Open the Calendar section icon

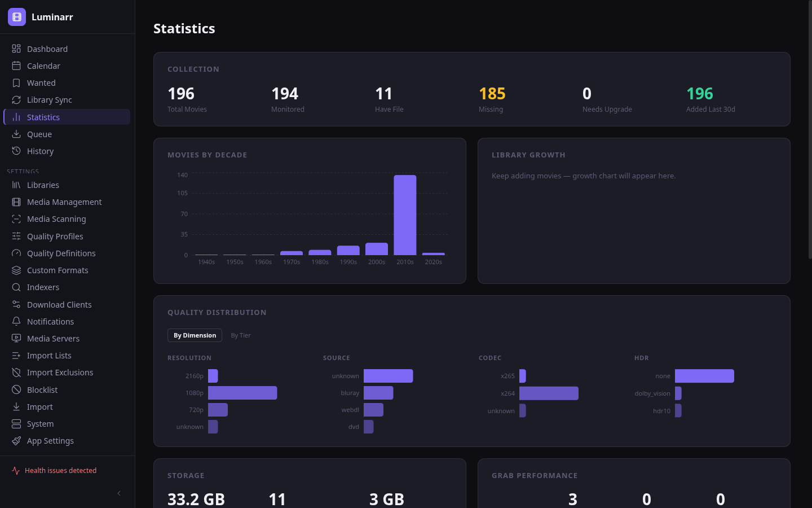coord(16,65)
